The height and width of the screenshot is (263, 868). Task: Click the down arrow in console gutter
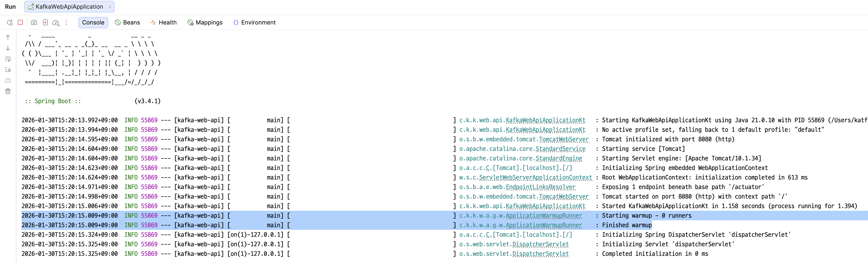[8, 48]
